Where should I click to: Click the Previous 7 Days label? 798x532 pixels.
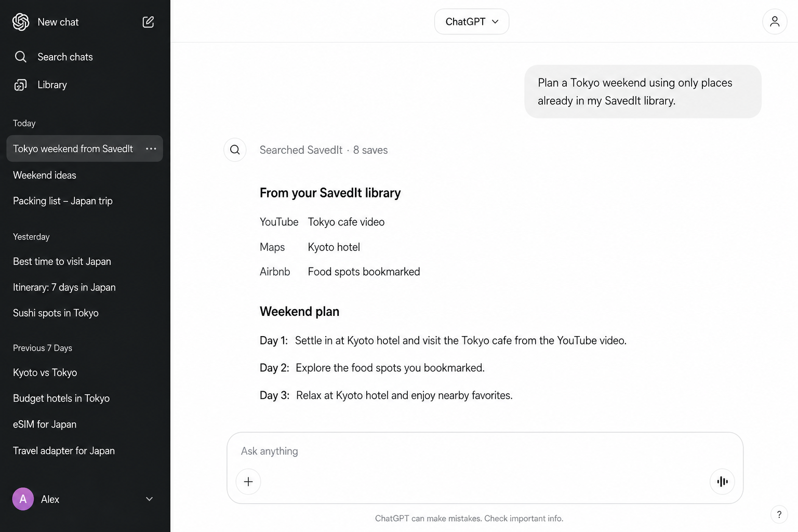tap(43, 348)
